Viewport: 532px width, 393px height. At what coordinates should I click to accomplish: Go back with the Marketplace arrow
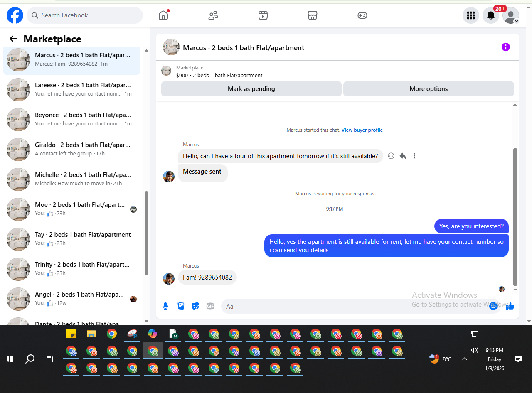pos(13,39)
